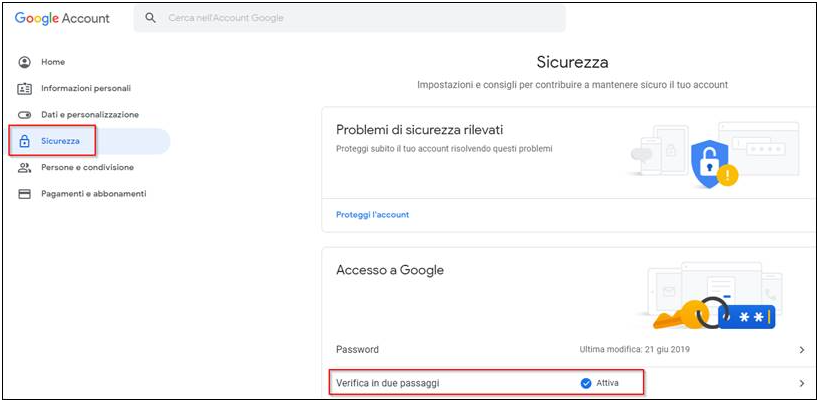Click the Persone e condivisione people icon
Screen dimensions: 819x403
tap(25, 168)
